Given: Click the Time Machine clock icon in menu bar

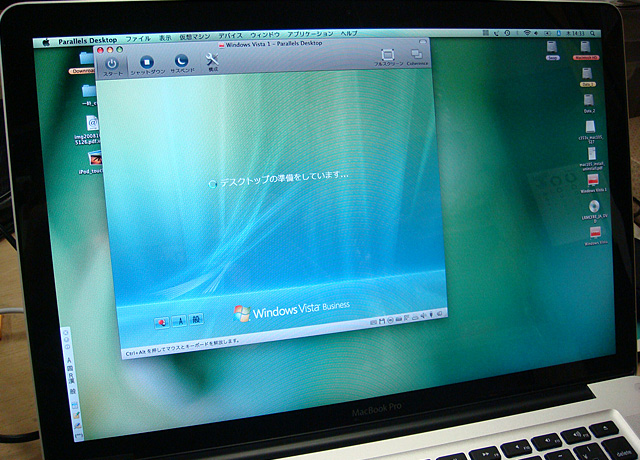Looking at the screenshot, I should pos(507,33).
